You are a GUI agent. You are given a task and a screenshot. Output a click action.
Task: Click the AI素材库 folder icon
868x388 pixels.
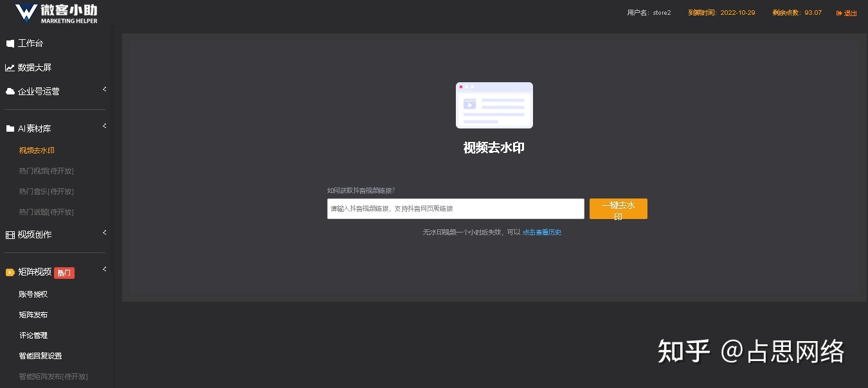[x=10, y=128]
